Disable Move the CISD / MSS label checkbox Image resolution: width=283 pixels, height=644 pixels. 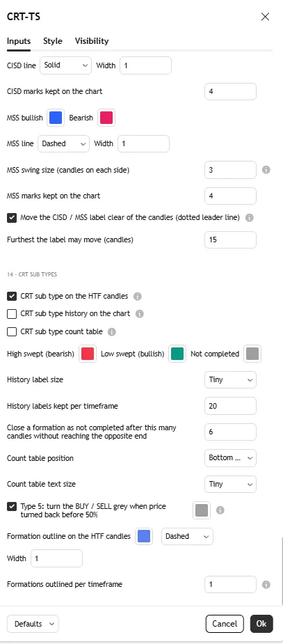(12, 218)
